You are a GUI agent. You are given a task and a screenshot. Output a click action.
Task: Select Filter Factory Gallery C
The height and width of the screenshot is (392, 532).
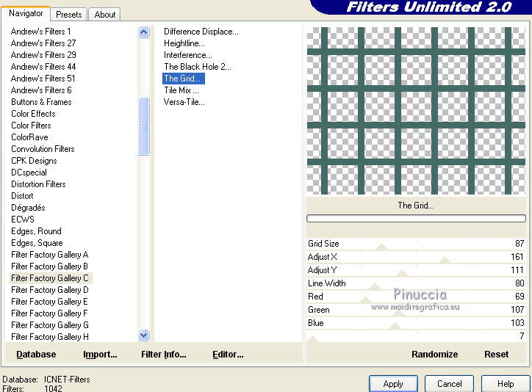tap(49, 278)
